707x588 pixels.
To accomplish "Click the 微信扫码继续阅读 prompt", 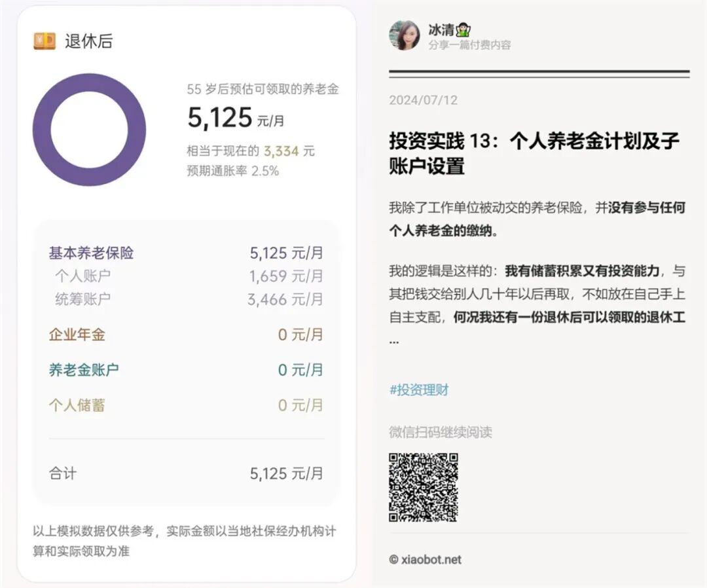I will tap(441, 432).
